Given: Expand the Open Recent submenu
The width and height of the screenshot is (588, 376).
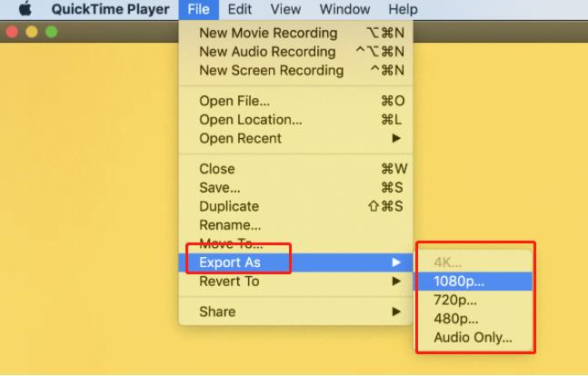Looking at the screenshot, I should click(x=296, y=138).
